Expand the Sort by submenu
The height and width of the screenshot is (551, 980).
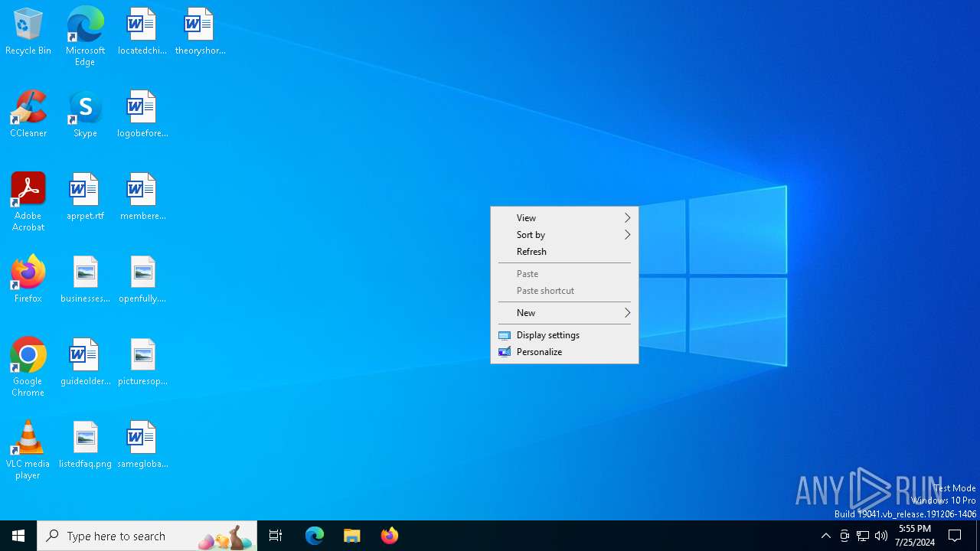(564, 235)
